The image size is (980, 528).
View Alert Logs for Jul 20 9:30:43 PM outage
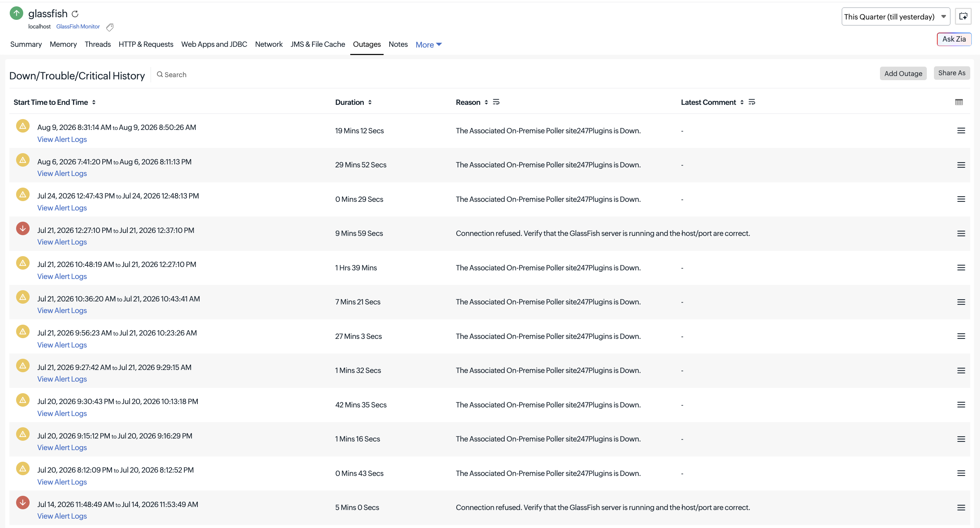pyautogui.click(x=62, y=413)
